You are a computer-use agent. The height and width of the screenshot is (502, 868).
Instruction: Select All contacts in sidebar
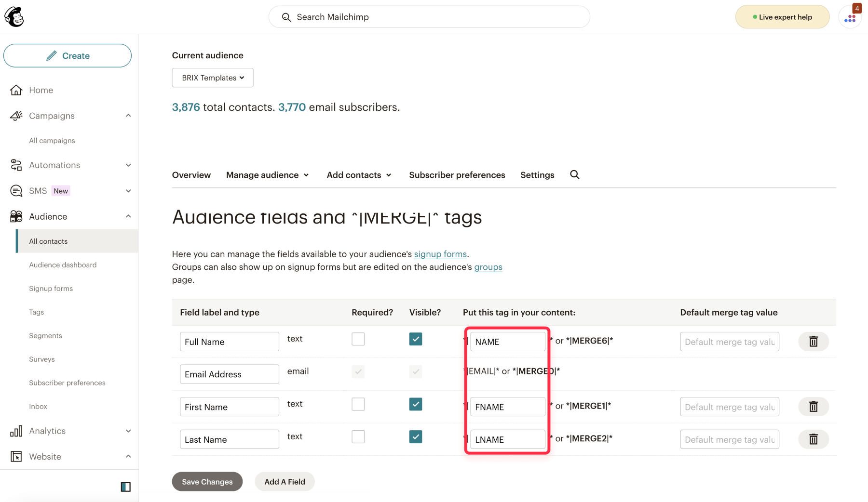pyautogui.click(x=77, y=241)
